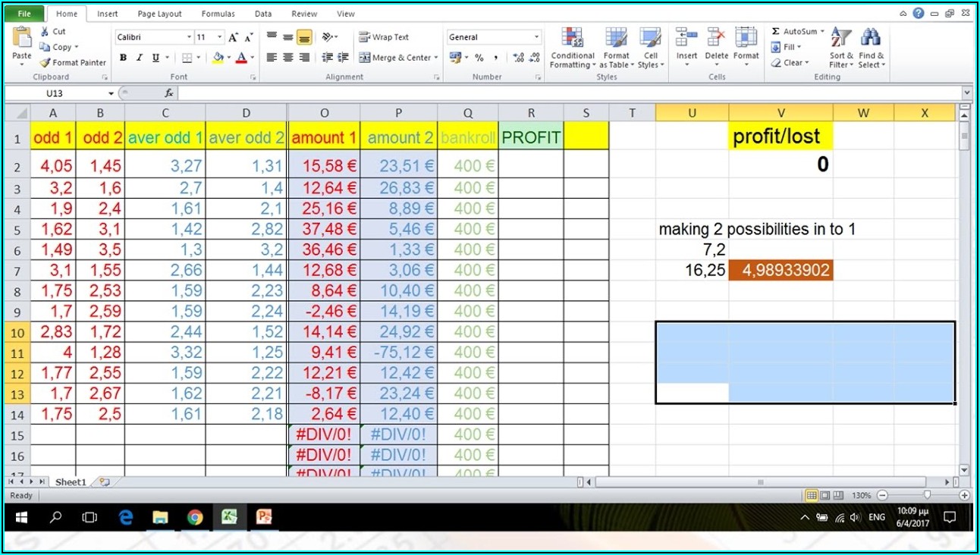The image size is (980, 555).
Task: Expand the Name Box dropdown arrow
Action: click(111, 93)
